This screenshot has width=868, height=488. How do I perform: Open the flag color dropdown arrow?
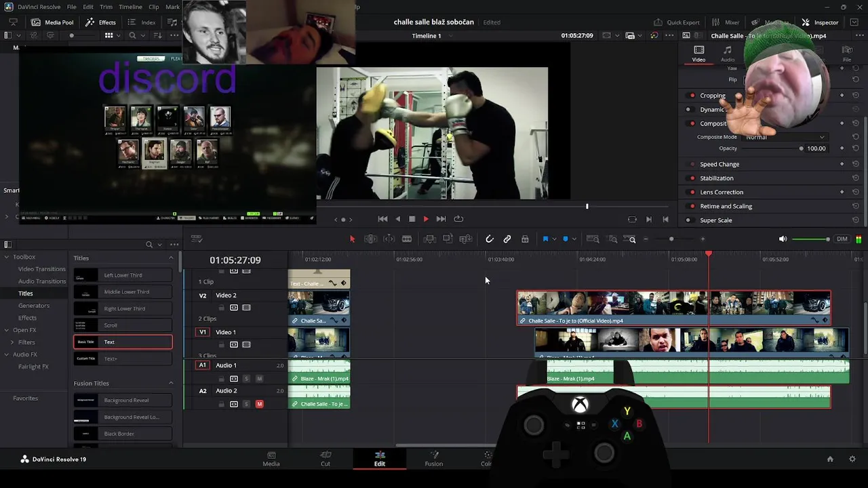point(554,239)
